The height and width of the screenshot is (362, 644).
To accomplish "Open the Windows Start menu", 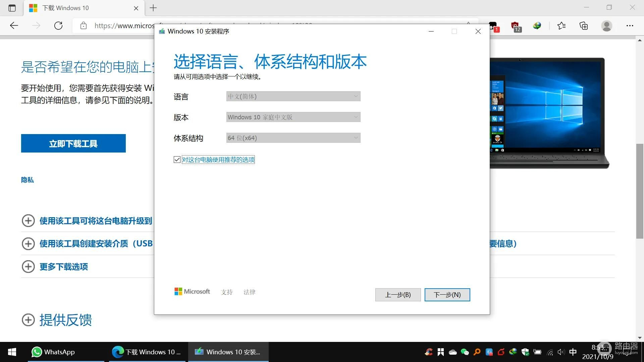I will [x=12, y=352].
